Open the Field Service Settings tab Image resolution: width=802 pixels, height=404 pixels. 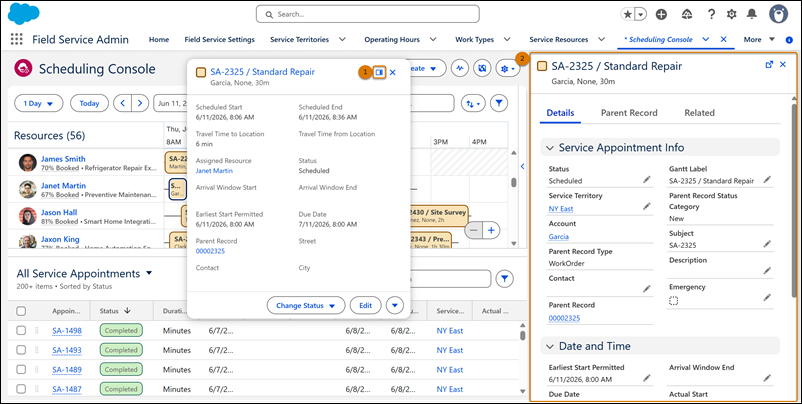[x=219, y=39]
